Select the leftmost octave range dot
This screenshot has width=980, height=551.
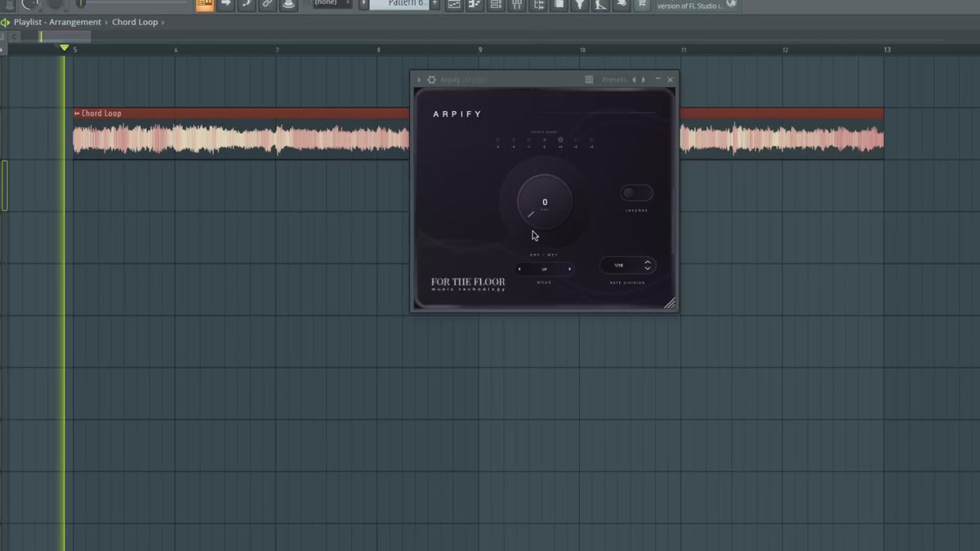[497, 140]
